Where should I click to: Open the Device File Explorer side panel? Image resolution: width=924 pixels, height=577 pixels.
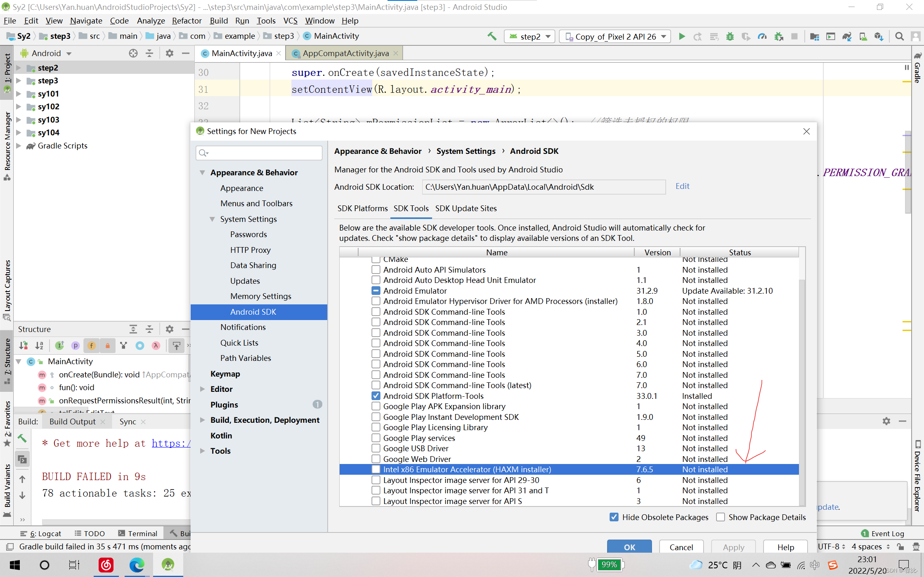coord(917,476)
